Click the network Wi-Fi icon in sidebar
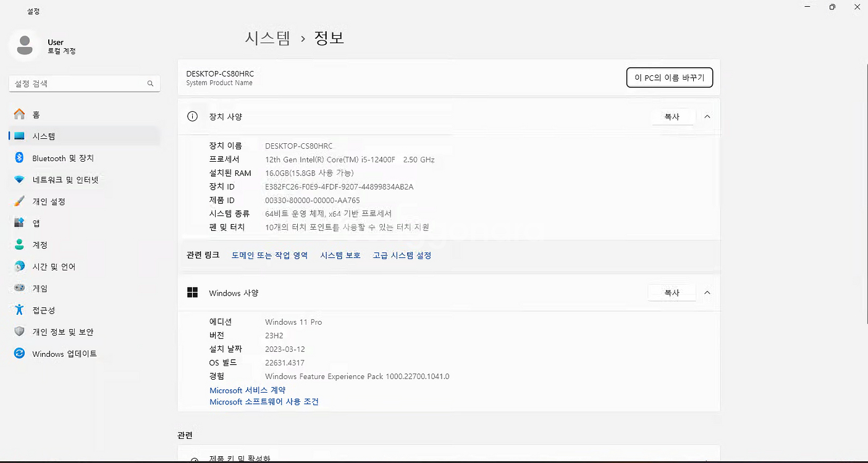The image size is (868, 463). click(20, 180)
